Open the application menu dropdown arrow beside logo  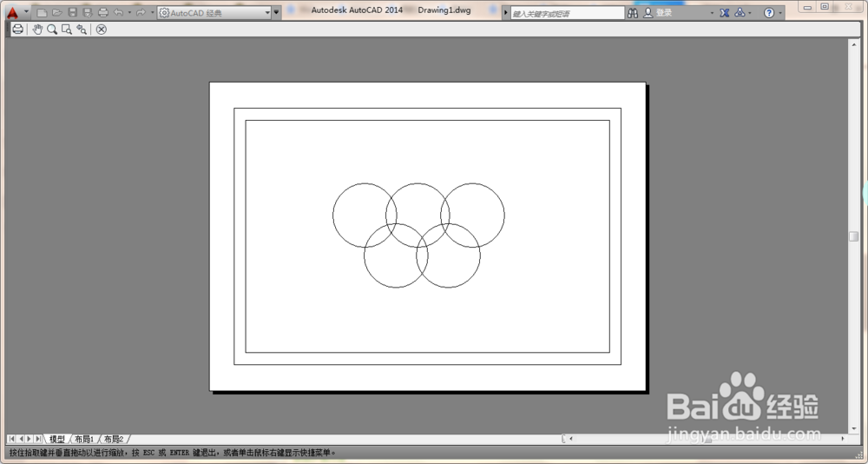coord(26,12)
